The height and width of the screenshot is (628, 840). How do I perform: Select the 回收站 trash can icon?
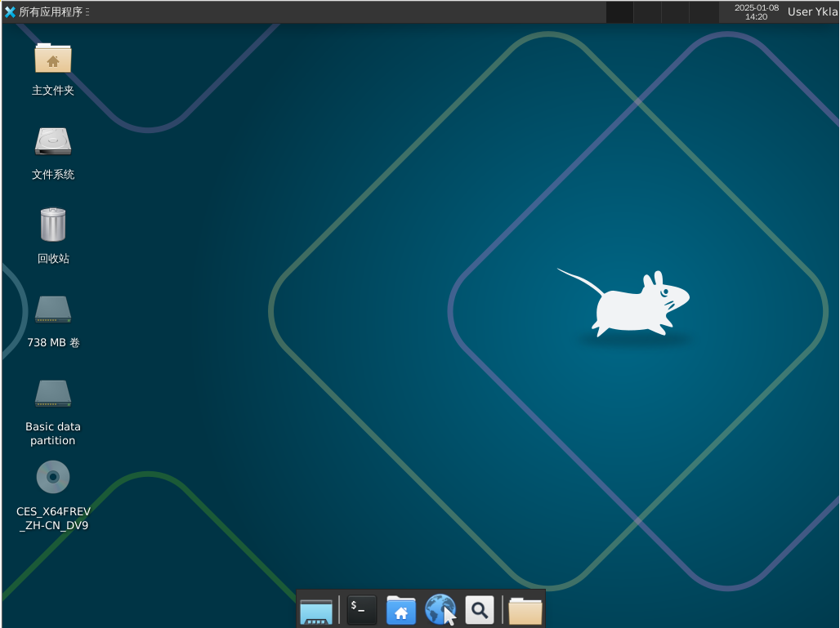point(53,225)
